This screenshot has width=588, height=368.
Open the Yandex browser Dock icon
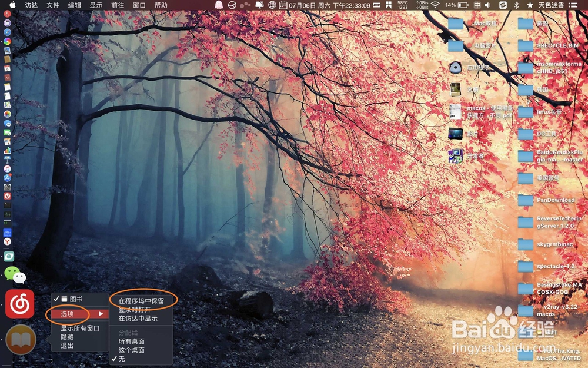click(7, 242)
